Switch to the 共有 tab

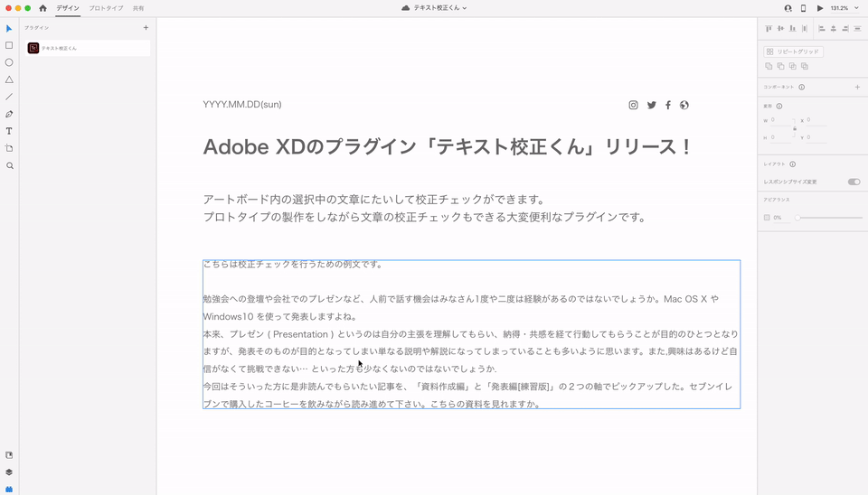[x=138, y=8]
